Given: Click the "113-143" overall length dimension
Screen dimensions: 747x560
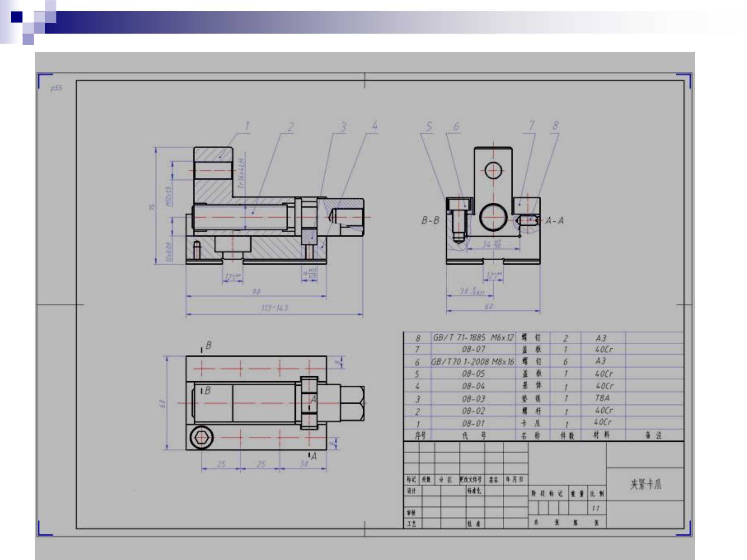Looking at the screenshot, I should [x=275, y=308].
